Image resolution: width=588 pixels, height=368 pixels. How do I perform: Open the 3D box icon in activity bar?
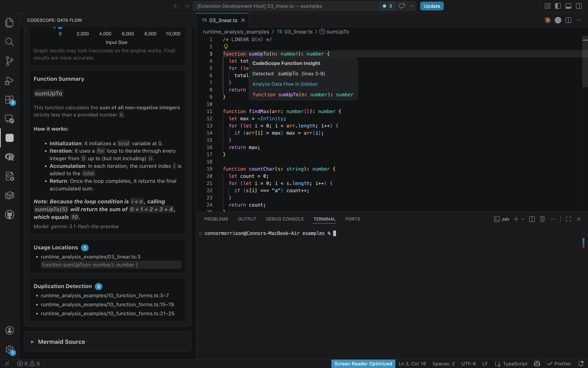[9, 195]
